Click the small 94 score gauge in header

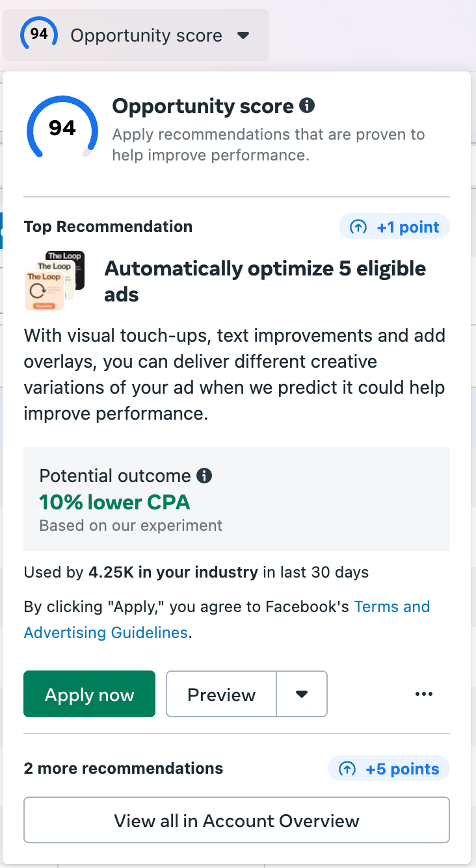pos(39,34)
